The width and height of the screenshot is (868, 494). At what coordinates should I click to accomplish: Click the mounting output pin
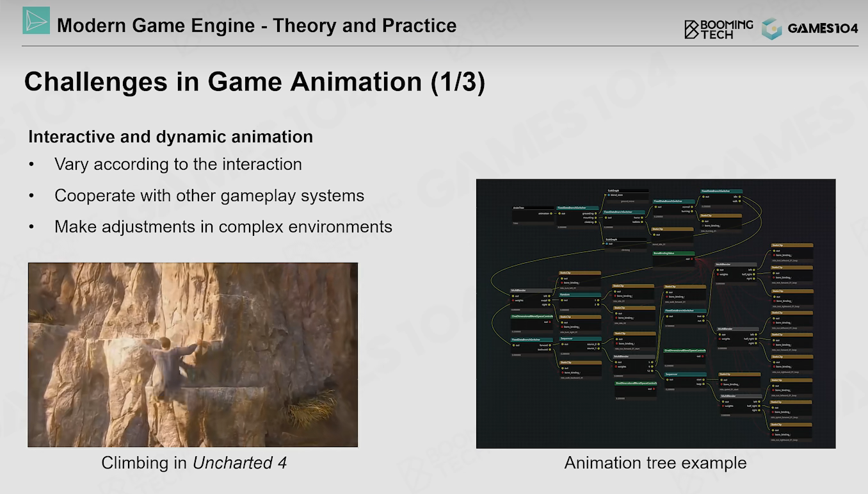click(596, 218)
